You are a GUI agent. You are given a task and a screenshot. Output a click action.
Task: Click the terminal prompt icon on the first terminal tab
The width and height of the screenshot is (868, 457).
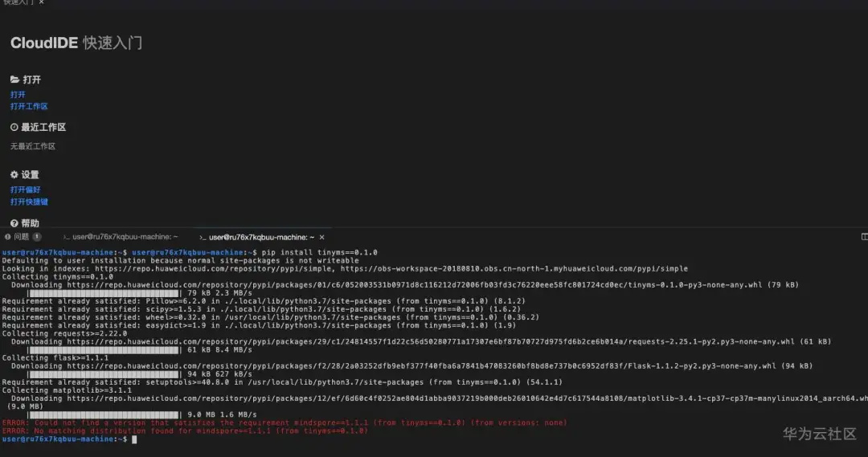click(x=67, y=237)
